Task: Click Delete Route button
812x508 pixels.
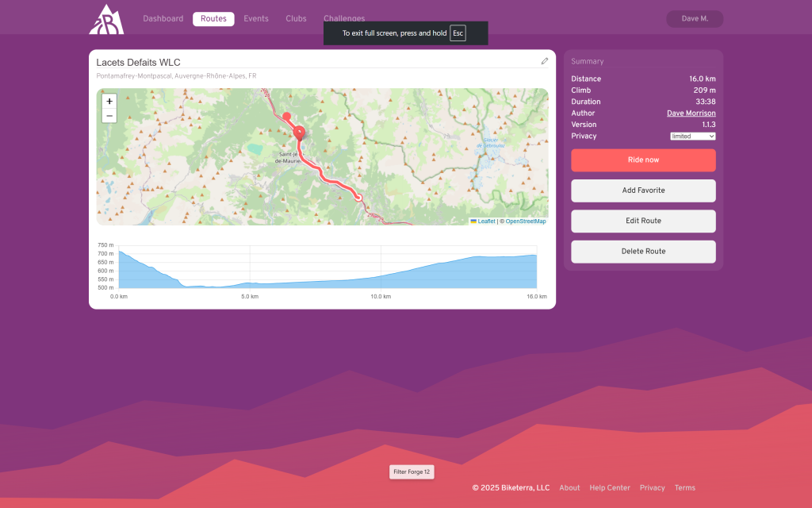Action: 643,252
